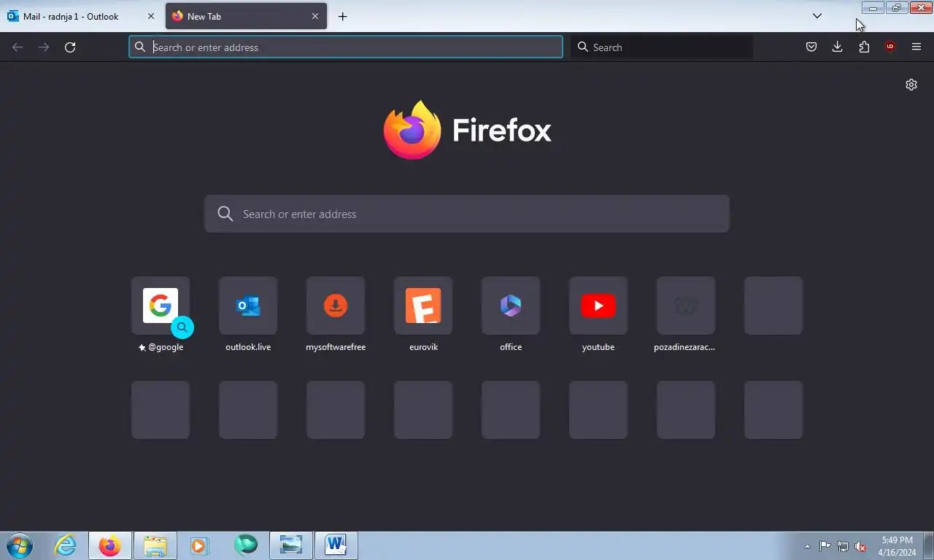Open the youtube shortcut tile
Screen dimensions: 934x560
[598, 306]
